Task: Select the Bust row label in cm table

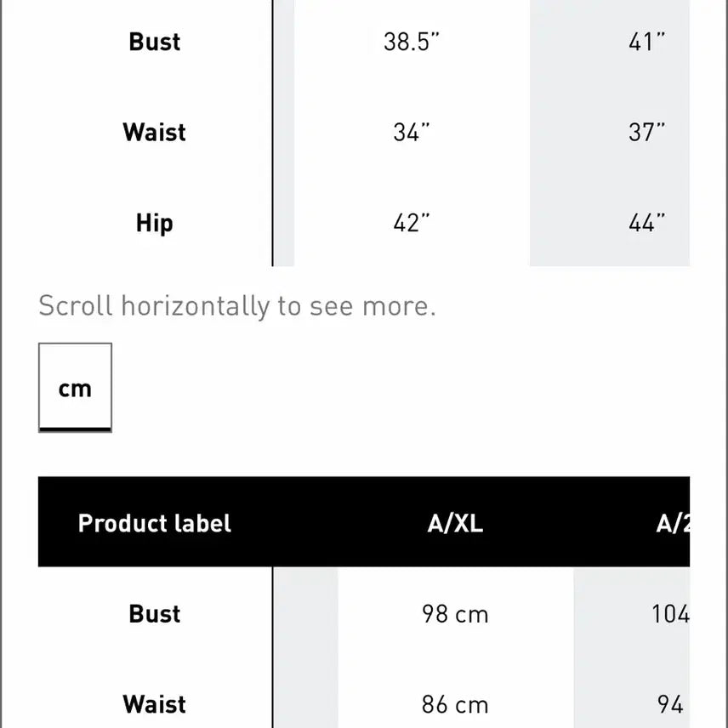Action: click(x=155, y=614)
